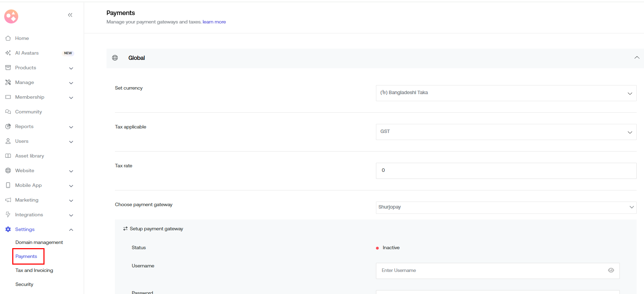This screenshot has width=644, height=294.
Task: Focus the Enter Username field
Action: pos(491,271)
